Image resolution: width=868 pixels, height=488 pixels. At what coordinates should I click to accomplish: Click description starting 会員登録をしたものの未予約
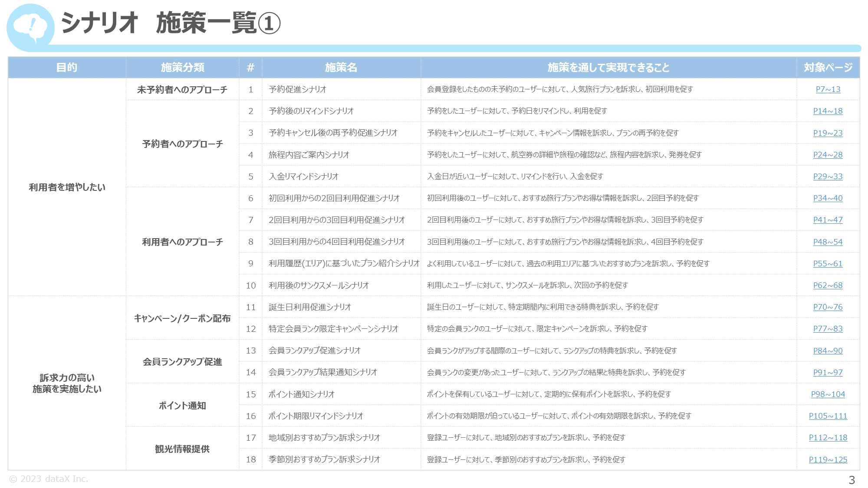(x=560, y=89)
